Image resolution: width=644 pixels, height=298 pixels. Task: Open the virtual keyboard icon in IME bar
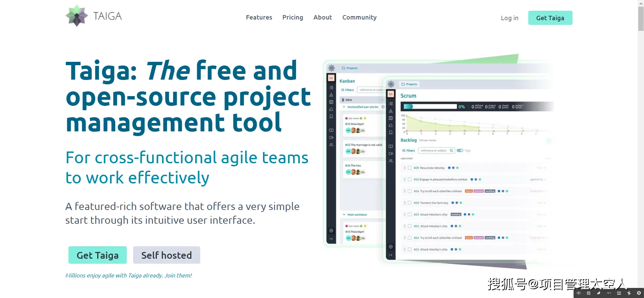point(619,293)
